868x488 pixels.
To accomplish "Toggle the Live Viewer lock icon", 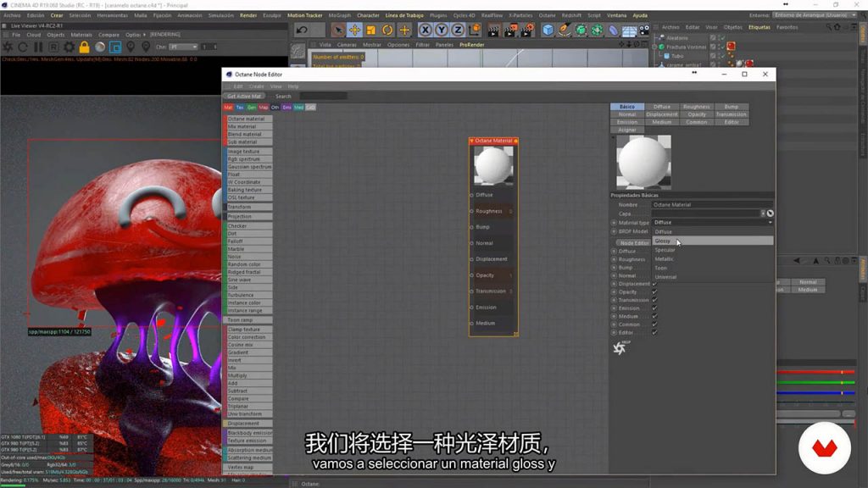I will pos(84,47).
